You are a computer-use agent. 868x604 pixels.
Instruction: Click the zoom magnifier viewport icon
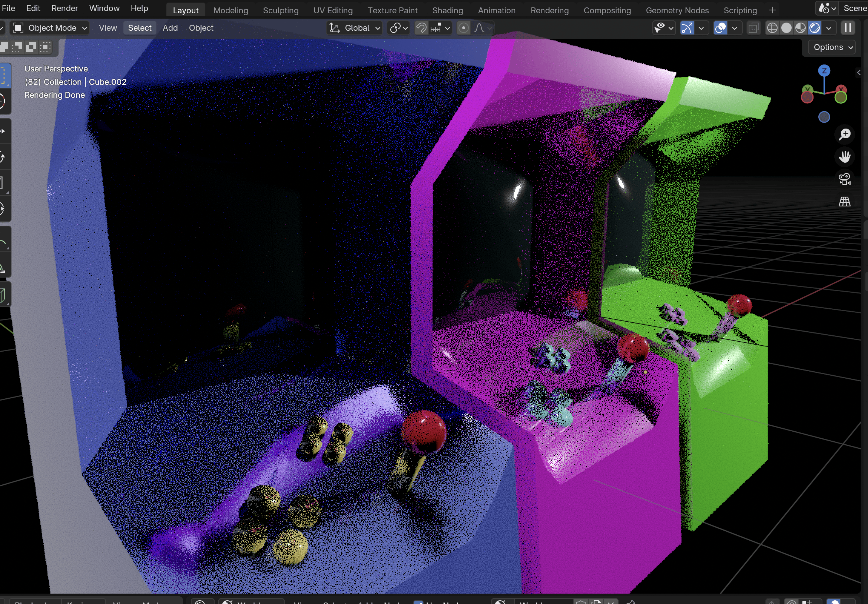click(x=844, y=134)
